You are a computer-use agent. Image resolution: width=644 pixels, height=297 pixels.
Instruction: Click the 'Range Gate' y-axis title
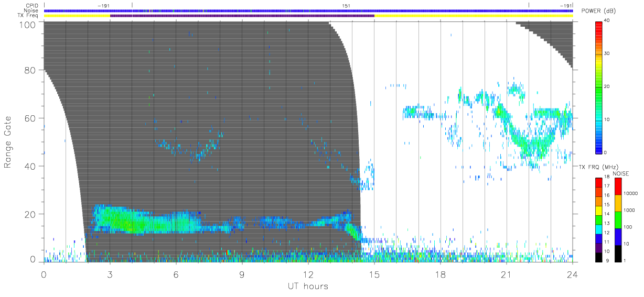point(8,142)
